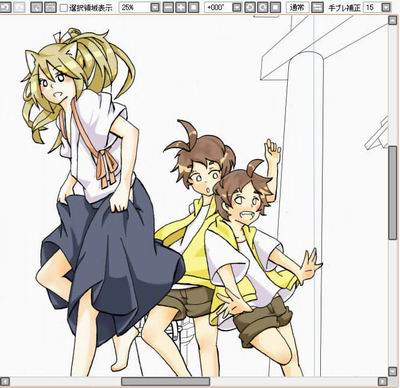Rotate the canvas view counterclockwise
This screenshot has width=400, height=388.
click(x=250, y=7)
